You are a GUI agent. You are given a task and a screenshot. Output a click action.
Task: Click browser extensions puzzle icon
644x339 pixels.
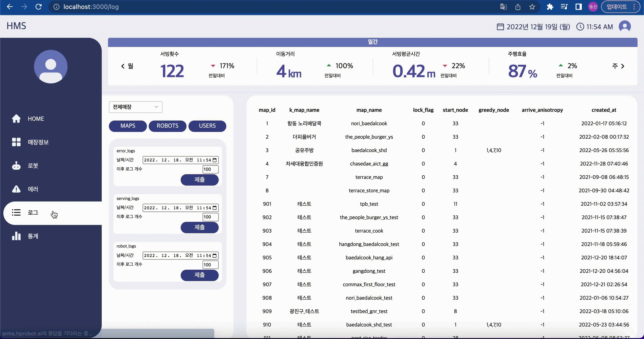pyautogui.click(x=550, y=7)
